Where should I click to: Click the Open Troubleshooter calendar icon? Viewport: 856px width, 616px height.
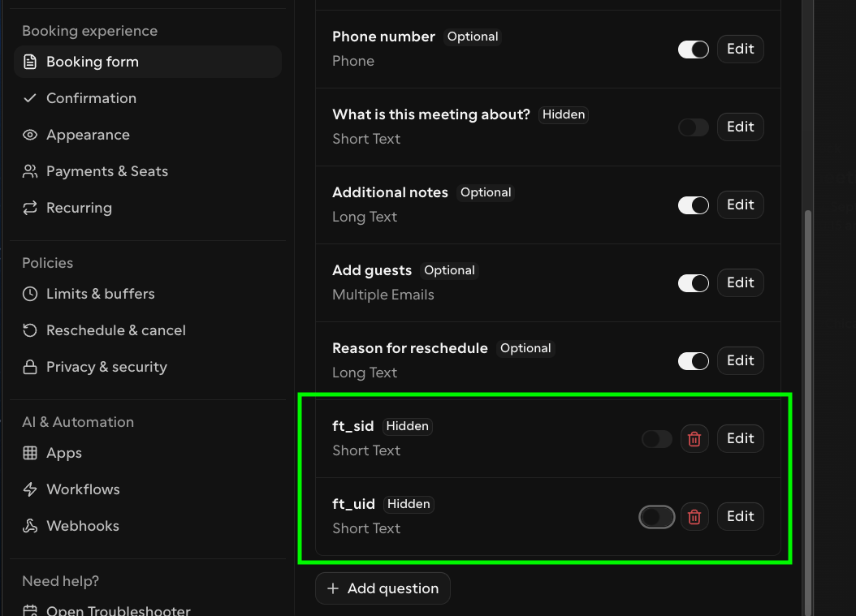pos(30,610)
